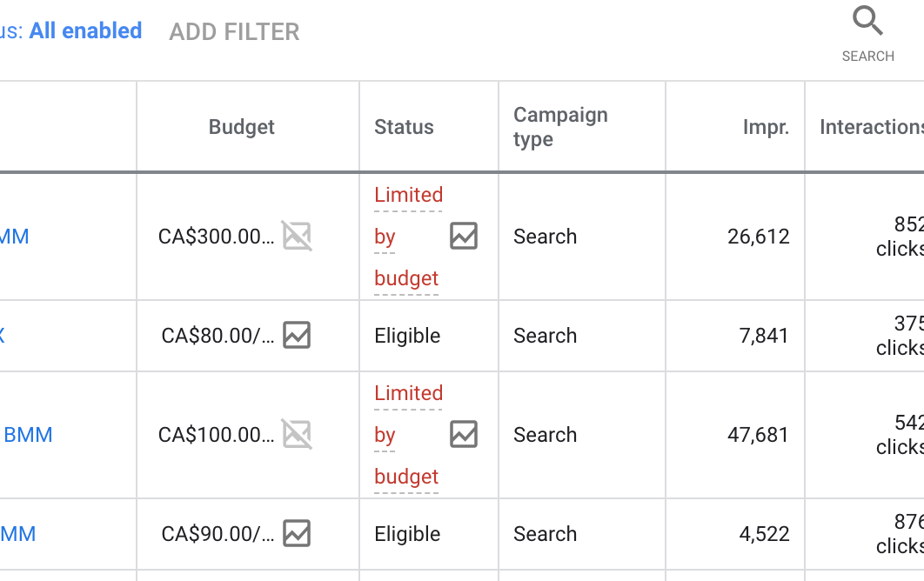
Task: Open budget chart icon next to CA$90.00
Action: pos(297,533)
